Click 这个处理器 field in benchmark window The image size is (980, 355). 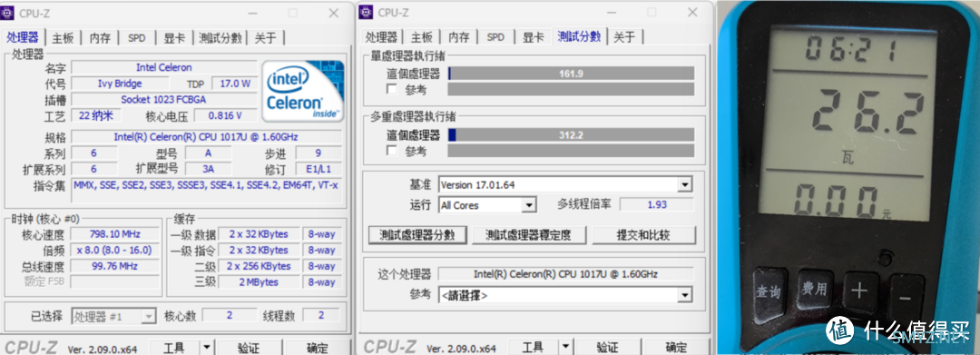565,274
